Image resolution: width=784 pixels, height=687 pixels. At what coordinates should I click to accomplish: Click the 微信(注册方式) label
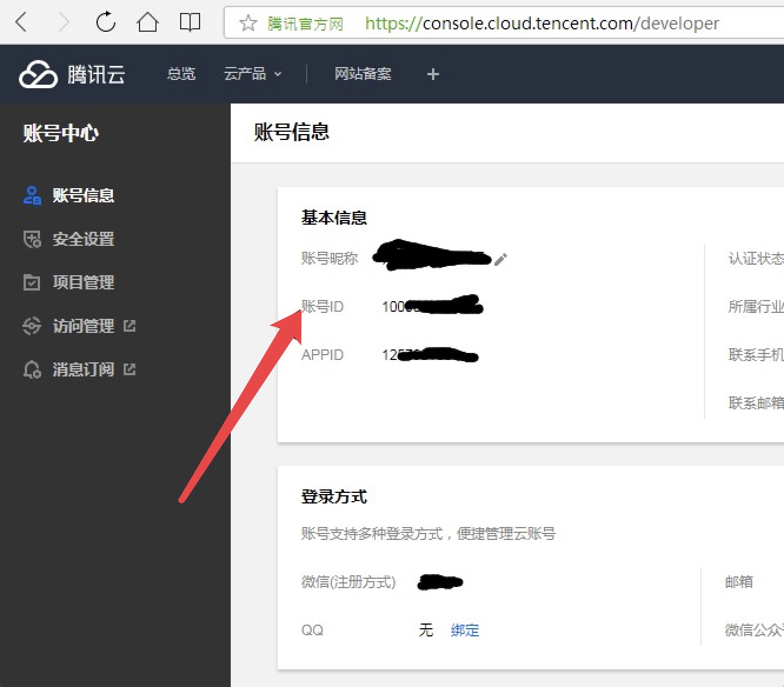point(348,582)
